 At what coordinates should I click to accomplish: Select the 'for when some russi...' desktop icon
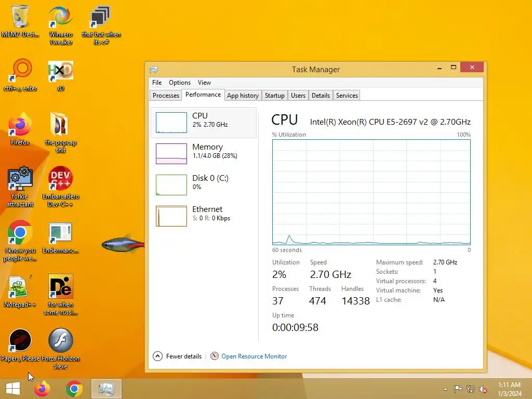[x=60, y=295]
